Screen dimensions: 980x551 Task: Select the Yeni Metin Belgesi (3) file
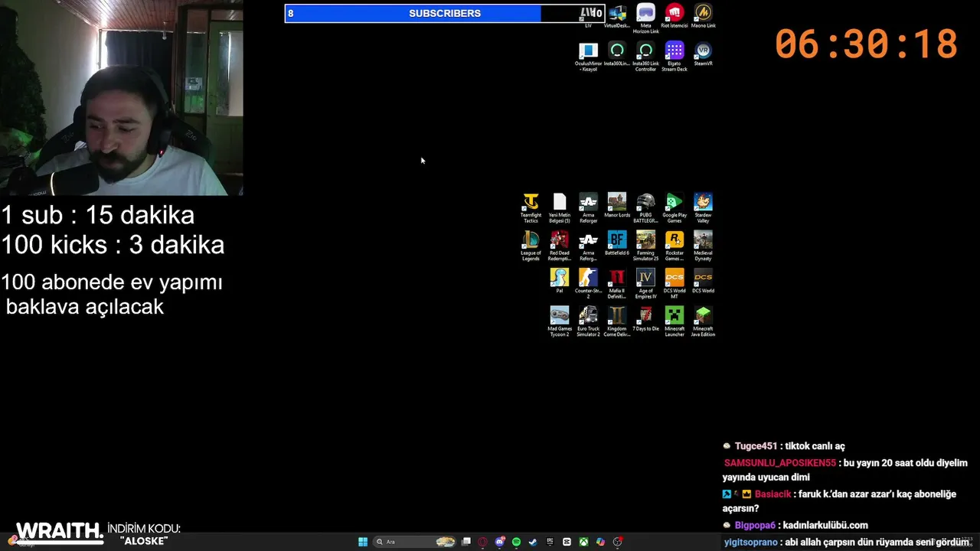(x=560, y=208)
